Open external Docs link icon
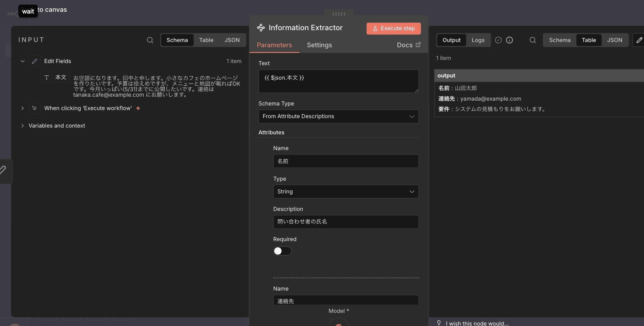 point(418,45)
